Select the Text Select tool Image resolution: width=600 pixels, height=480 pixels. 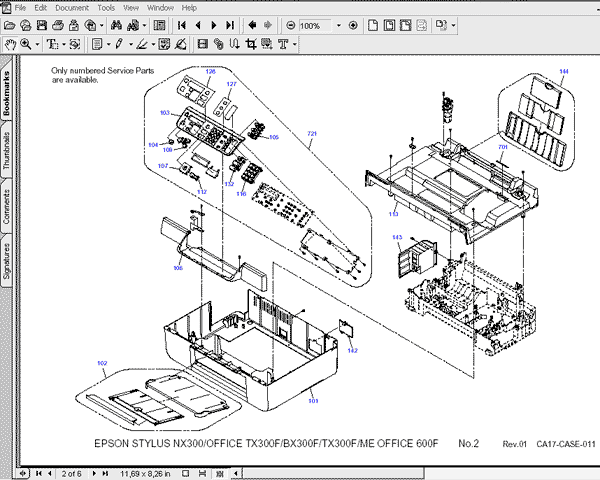click(x=52, y=45)
